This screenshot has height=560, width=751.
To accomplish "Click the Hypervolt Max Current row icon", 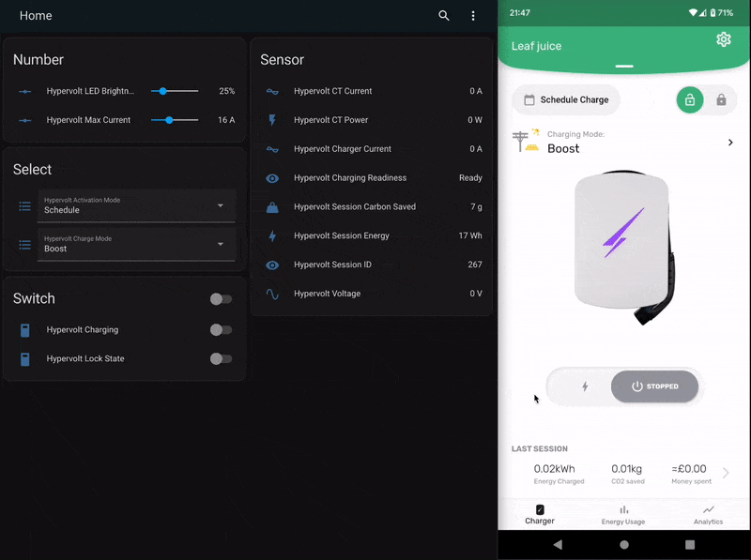I will point(25,120).
